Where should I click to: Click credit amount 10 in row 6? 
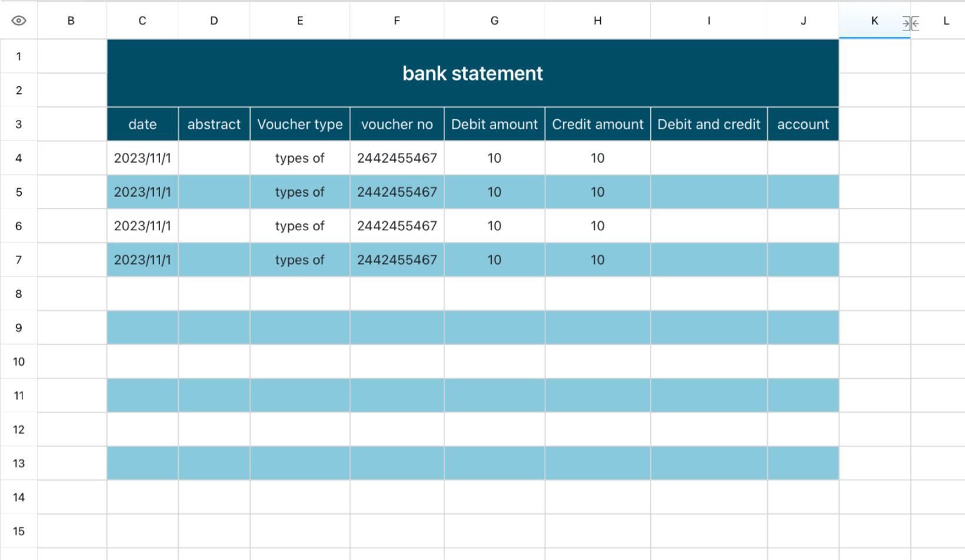(598, 226)
